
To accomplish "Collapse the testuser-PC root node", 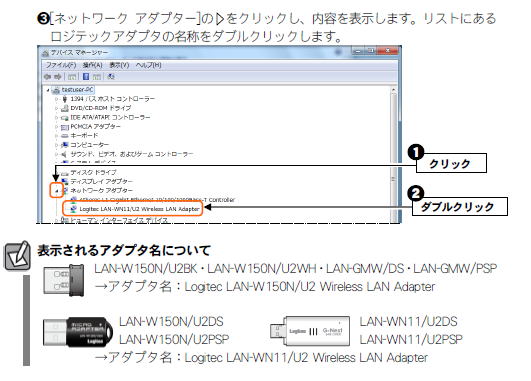I will (48, 90).
